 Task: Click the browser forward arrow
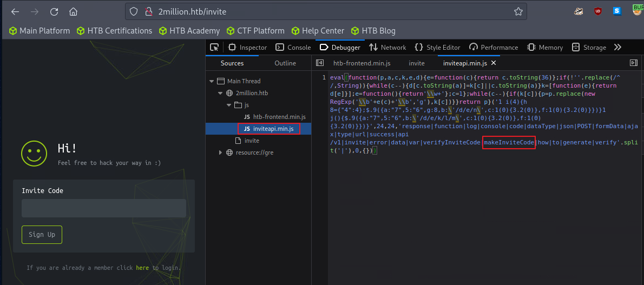click(x=35, y=12)
